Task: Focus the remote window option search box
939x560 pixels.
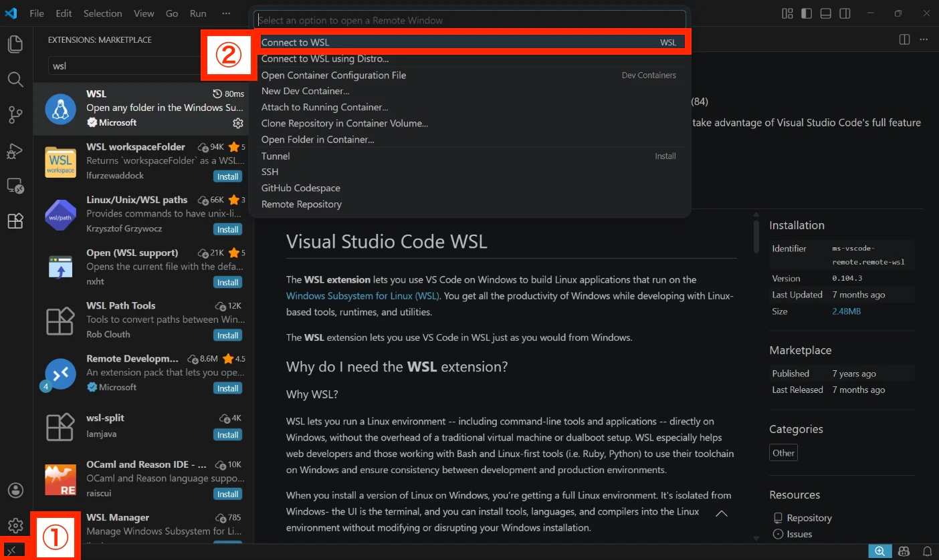Action: pyautogui.click(x=469, y=20)
